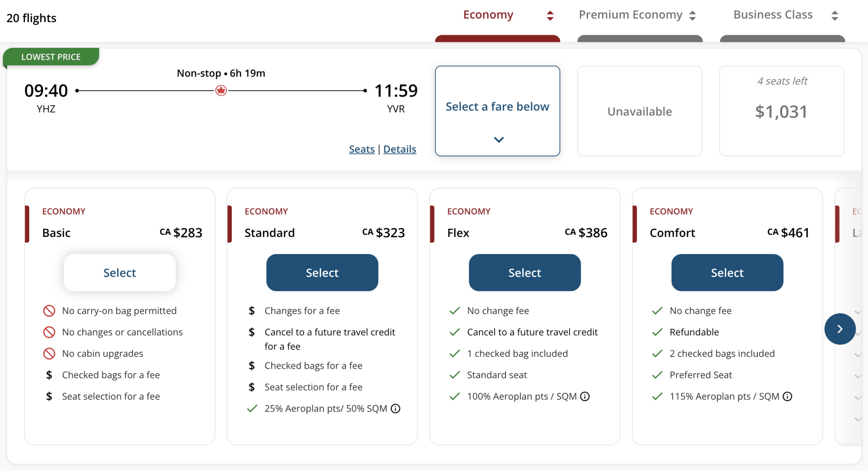This screenshot has width=868, height=471.
Task: Click no carry-on bag prohibited icon
Action: [x=49, y=311]
